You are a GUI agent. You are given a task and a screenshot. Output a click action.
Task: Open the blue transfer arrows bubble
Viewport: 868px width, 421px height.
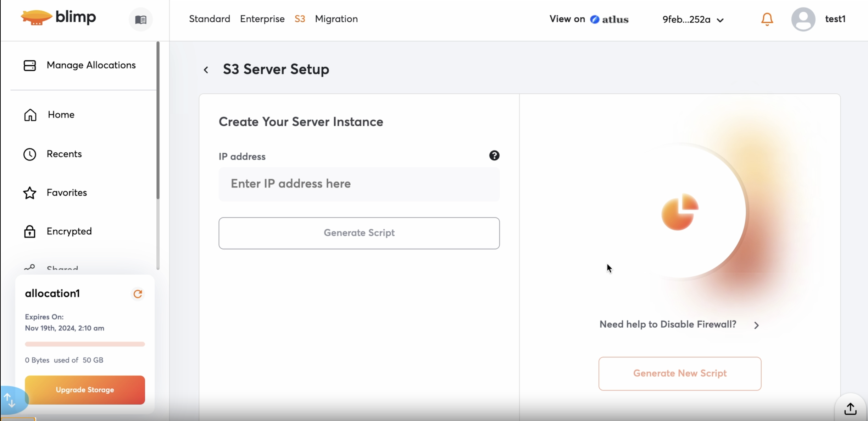tap(10, 400)
